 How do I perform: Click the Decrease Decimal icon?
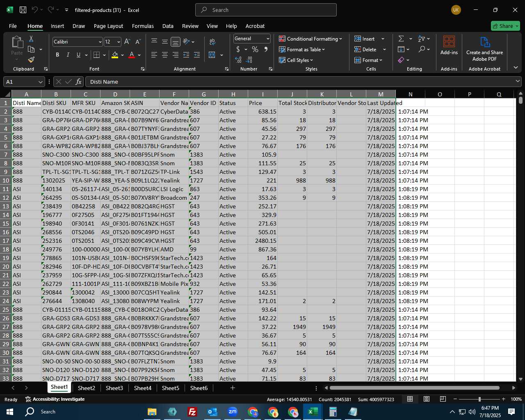pos(249,60)
